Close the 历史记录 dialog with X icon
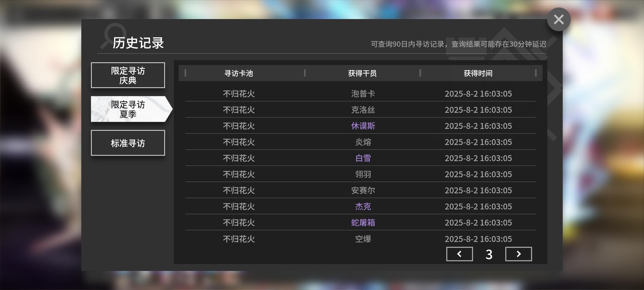Image resolution: width=644 pixels, height=290 pixels. pos(559,19)
